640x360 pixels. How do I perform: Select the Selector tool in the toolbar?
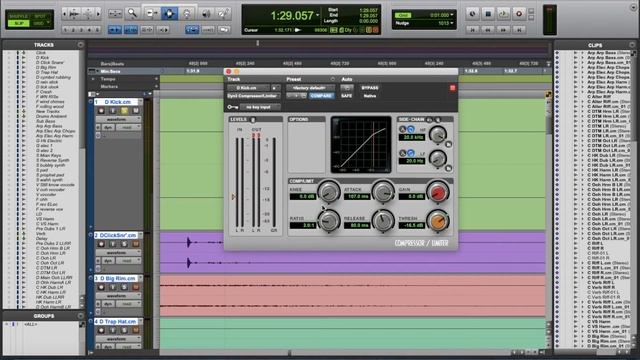click(x=169, y=13)
